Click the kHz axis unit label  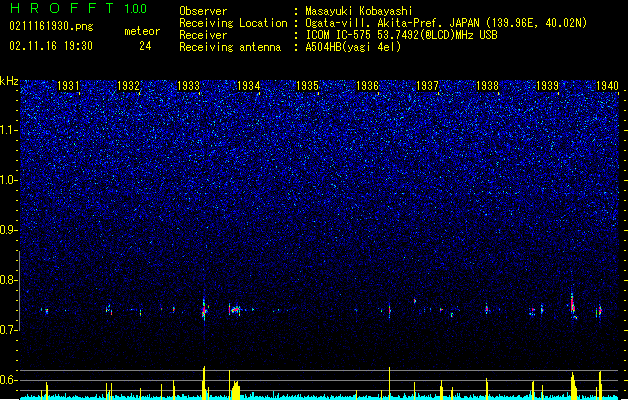(9, 81)
